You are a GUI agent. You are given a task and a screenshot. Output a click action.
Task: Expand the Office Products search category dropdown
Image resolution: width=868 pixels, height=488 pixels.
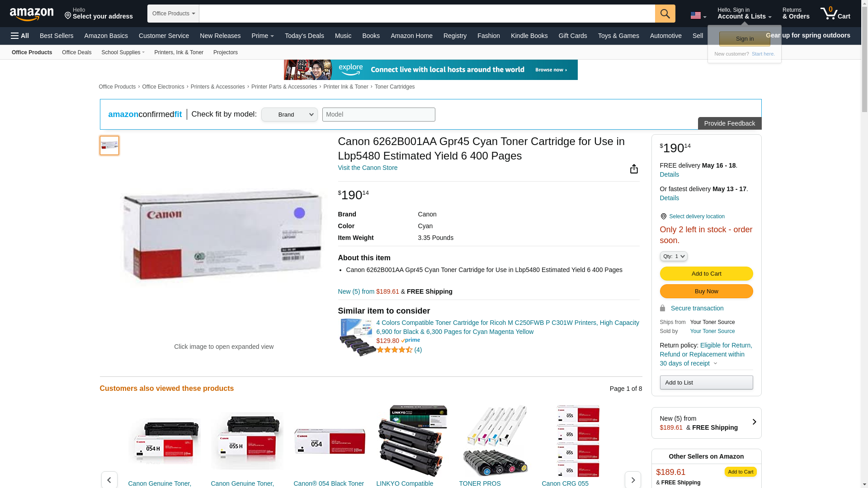click(x=173, y=14)
